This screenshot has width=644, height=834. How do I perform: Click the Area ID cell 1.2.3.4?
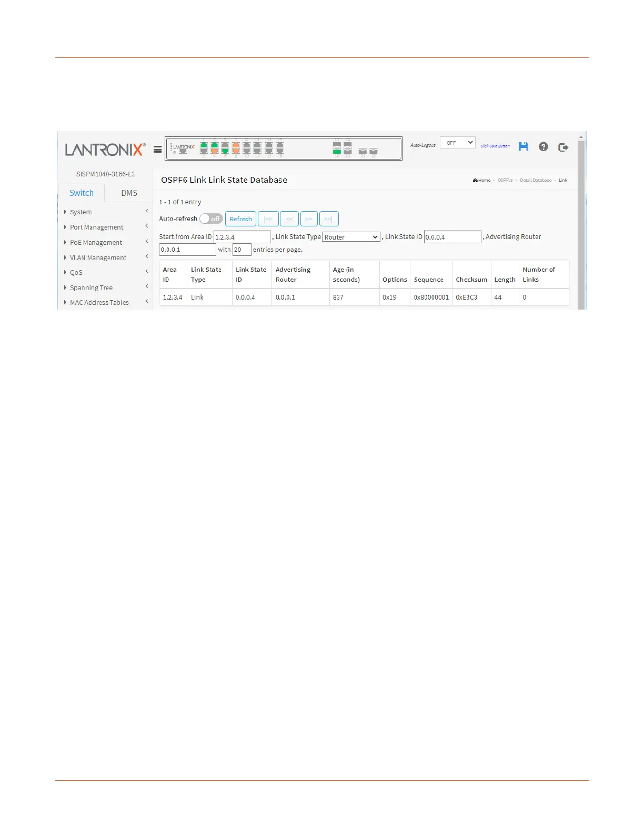(x=173, y=297)
